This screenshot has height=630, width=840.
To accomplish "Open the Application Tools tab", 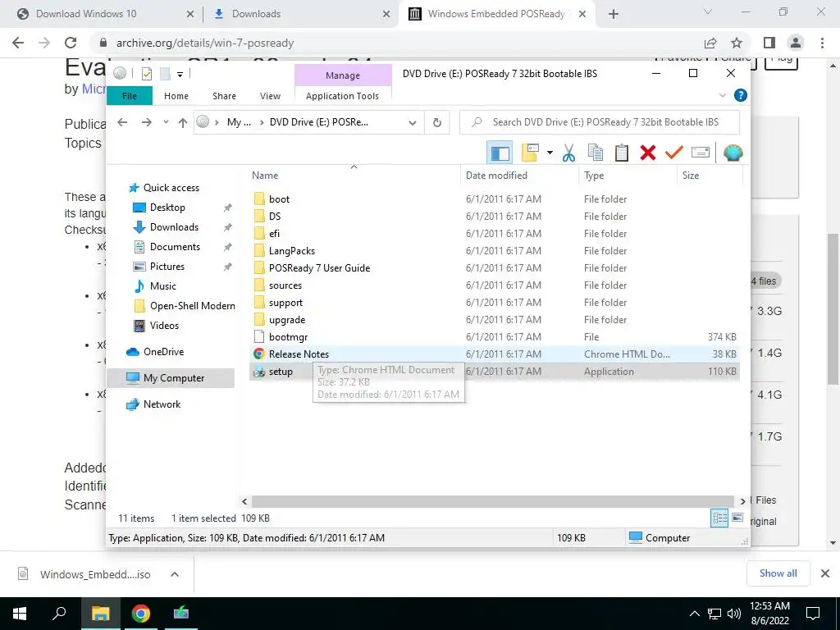I will [x=342, y=96].
